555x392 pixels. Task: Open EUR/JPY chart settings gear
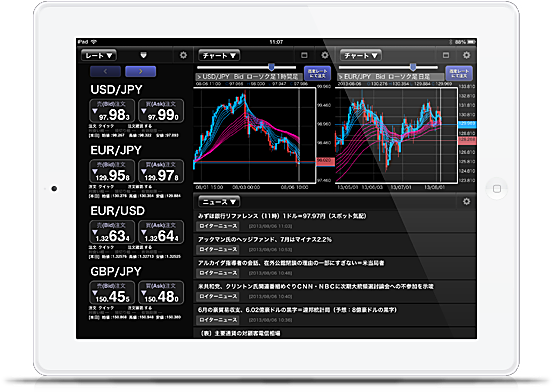(x=467, y=55)
